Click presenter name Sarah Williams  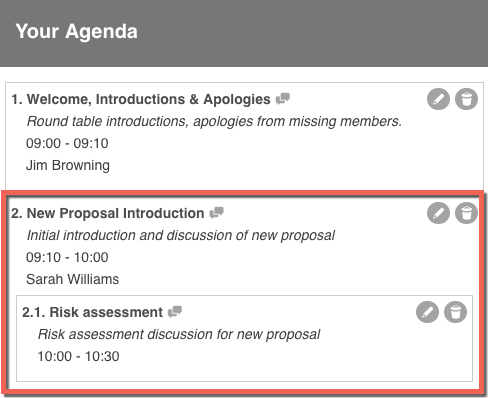[72, 279]
